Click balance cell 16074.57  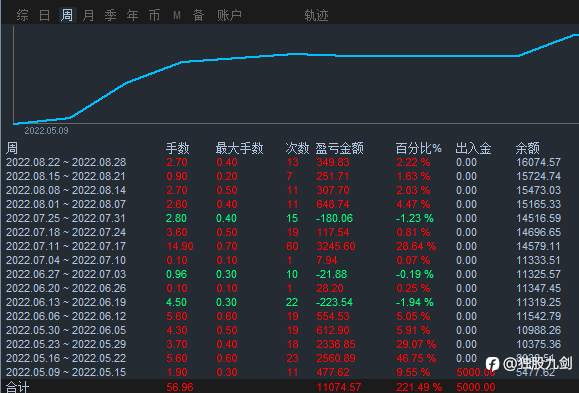pos(538,162)
